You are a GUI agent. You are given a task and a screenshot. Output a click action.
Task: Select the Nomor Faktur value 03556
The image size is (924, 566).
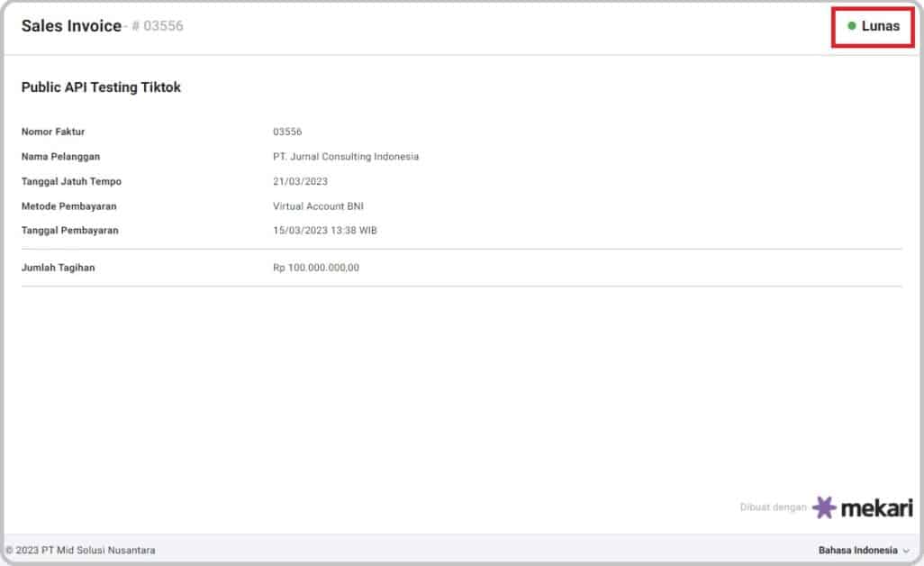click(x=287, y=132)
